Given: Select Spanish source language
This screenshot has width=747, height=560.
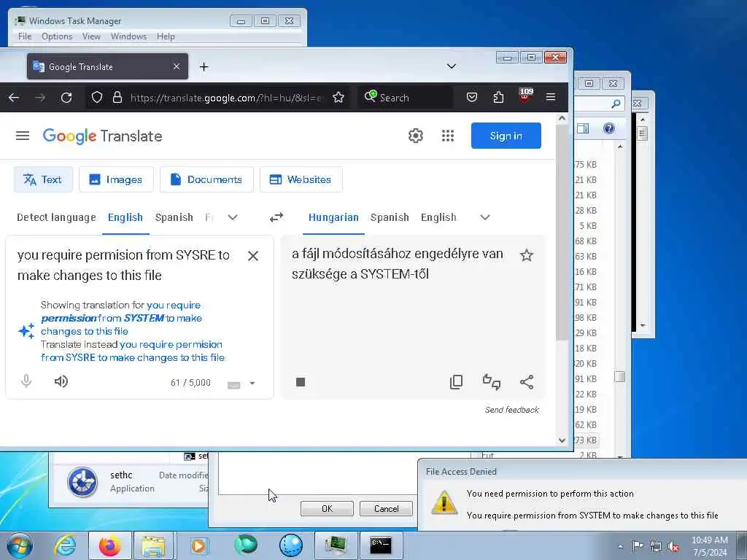Looking at the screenshot, I should 174,217.
